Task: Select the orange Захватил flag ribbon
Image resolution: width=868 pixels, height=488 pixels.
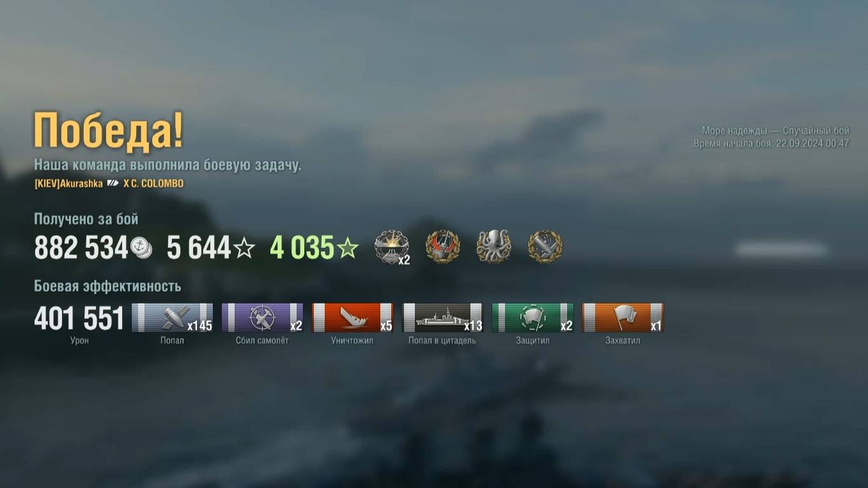Action: 623,317
